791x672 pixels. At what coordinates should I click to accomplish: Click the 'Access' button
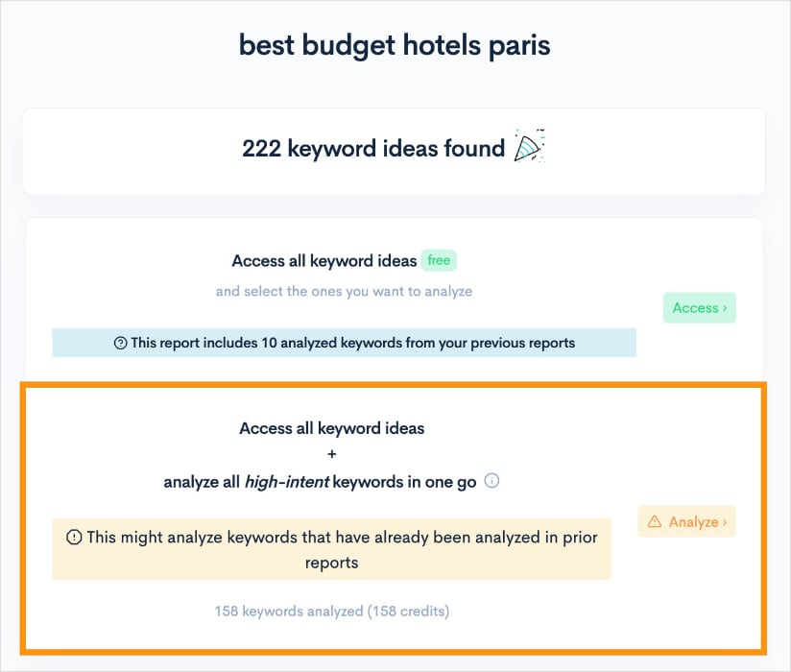699,307
